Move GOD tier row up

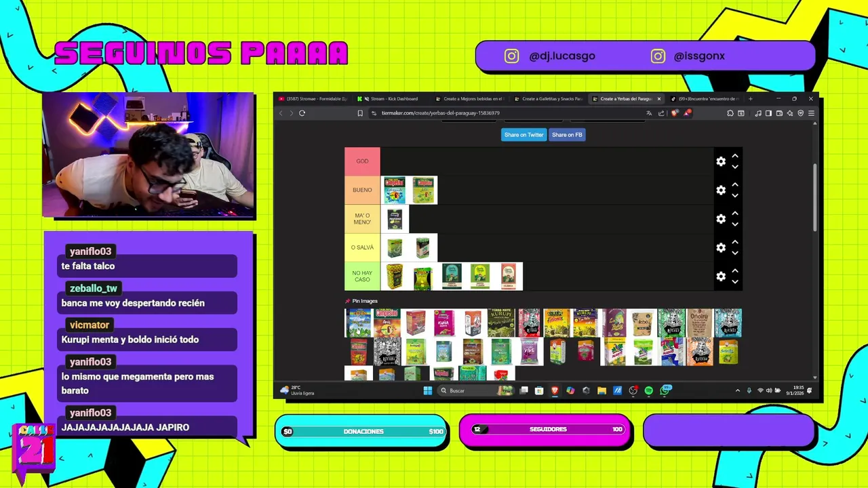(x=735, y=157)
